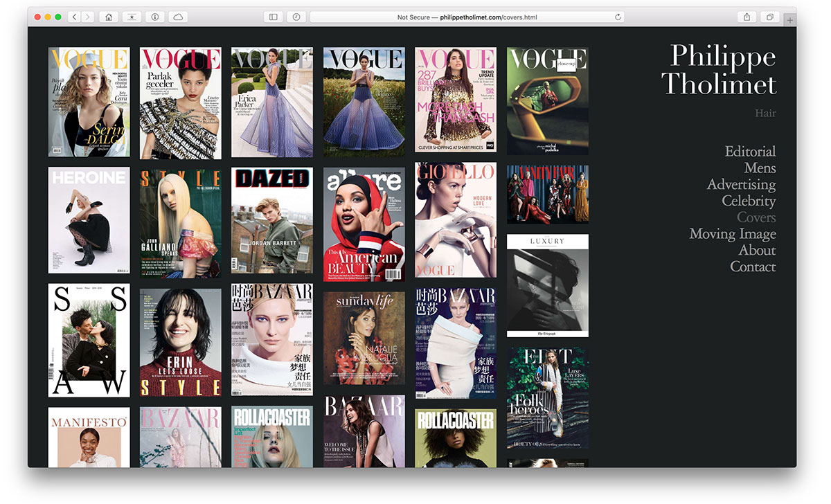This screenshot has height=504, width=831.
Task: Go to the Celebrity page
Action: point(749,201)
